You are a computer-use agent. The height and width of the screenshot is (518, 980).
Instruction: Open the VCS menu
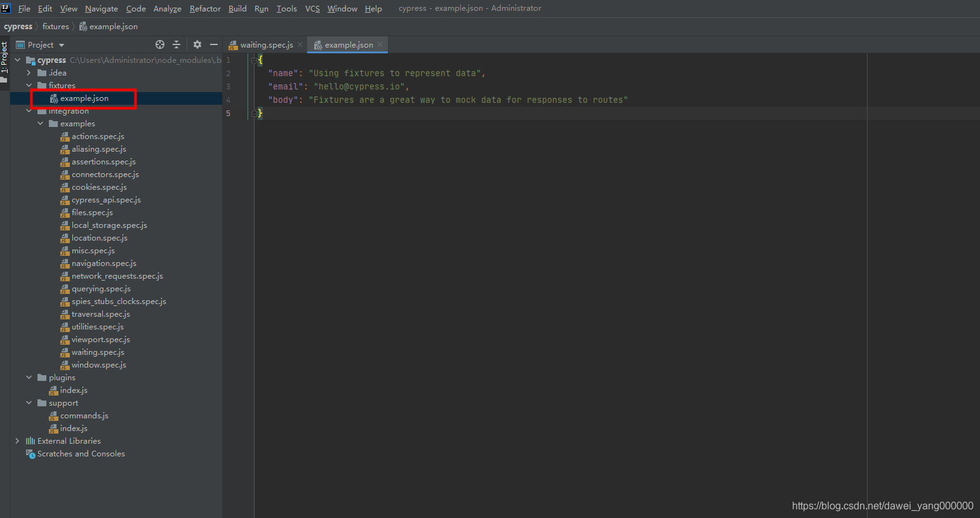tap(312, 8)
